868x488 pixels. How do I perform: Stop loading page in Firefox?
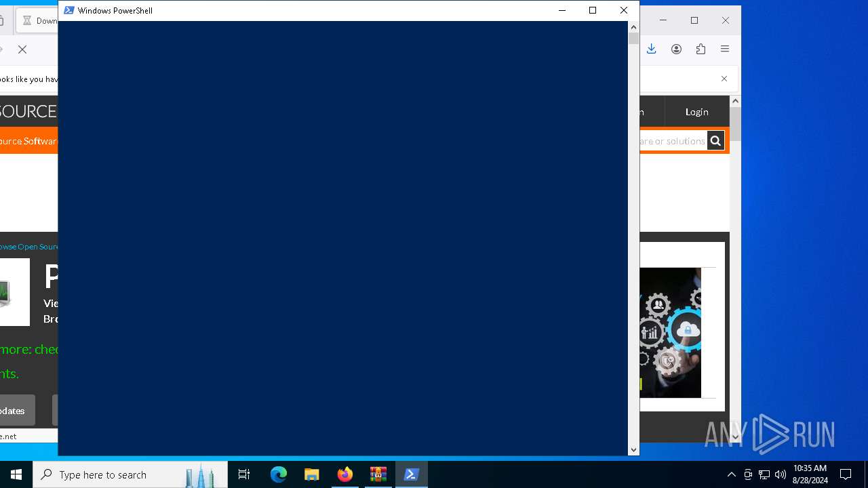coord(22,49)
